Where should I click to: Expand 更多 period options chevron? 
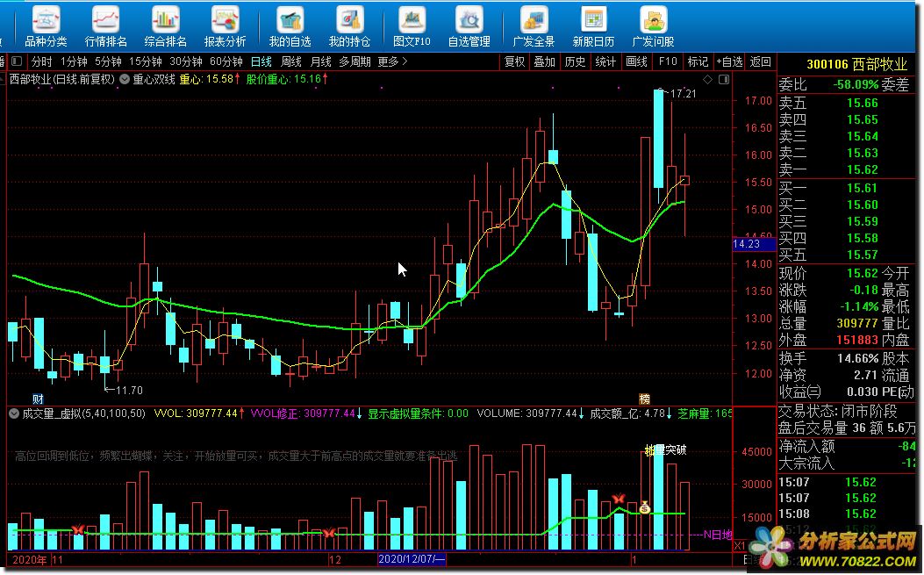pyautogui.click(x=405, y=61)
